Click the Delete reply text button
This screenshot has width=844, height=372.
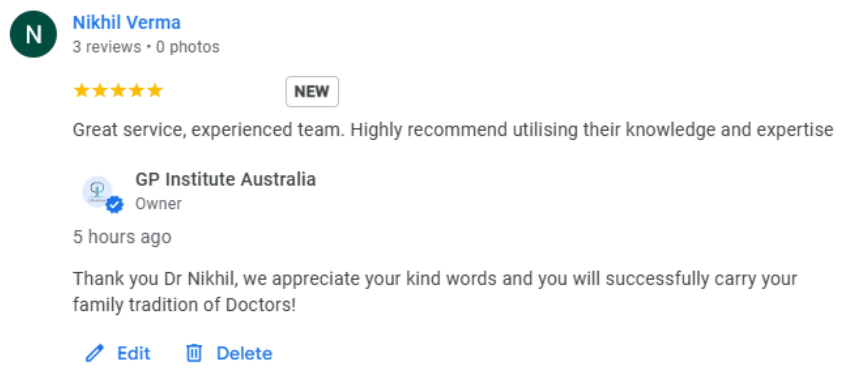244,354
